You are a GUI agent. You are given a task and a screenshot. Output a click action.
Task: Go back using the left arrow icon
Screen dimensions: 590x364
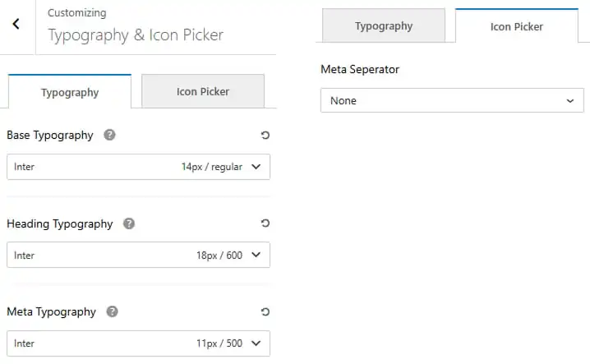click(x=16, y=24)
